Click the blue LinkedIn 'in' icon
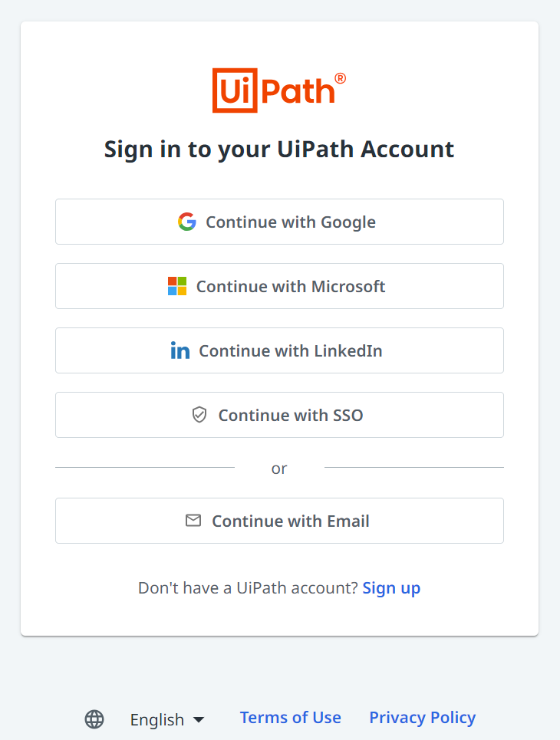Screen dimensions: 560x740 tap(180, 351)
